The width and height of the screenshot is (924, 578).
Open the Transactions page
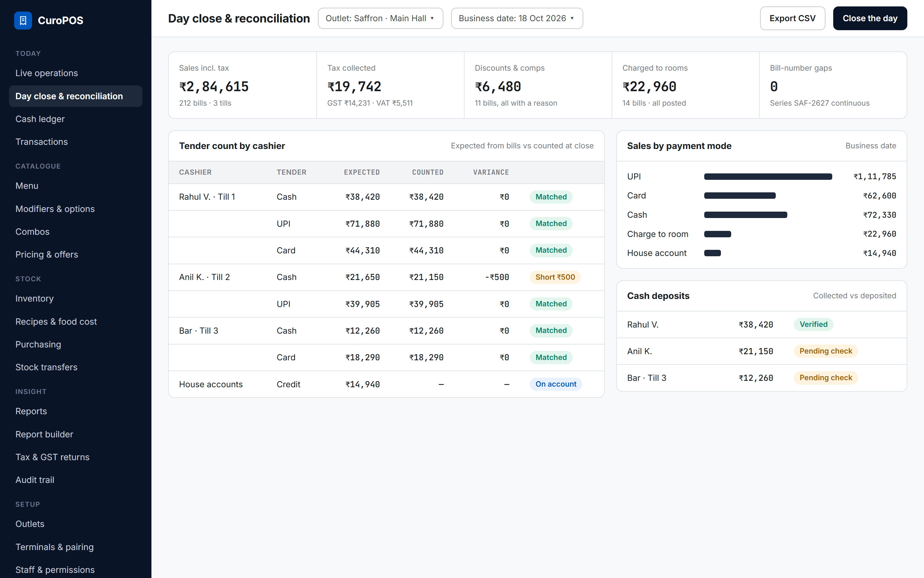pyautogui.click(x=76, y=142)
